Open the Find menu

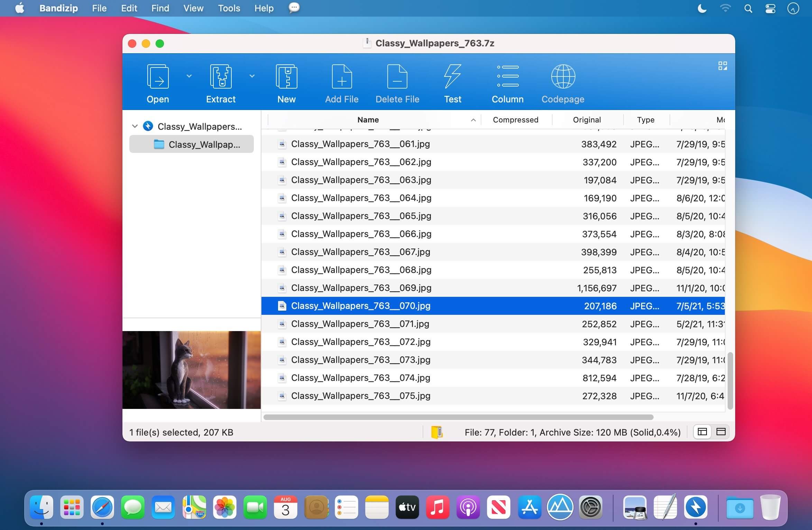pos(160,8)
